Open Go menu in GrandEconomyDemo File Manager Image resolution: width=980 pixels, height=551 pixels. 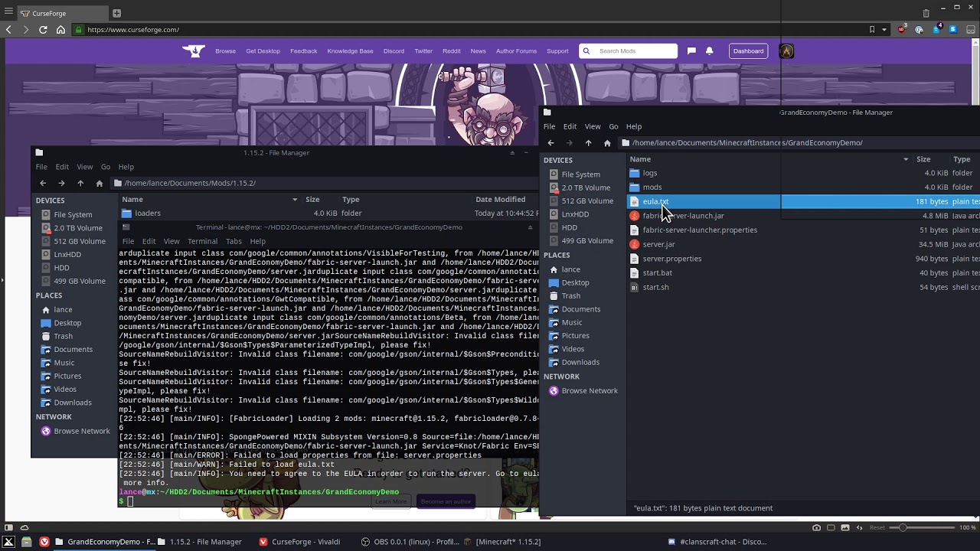[x=613, y=126]
